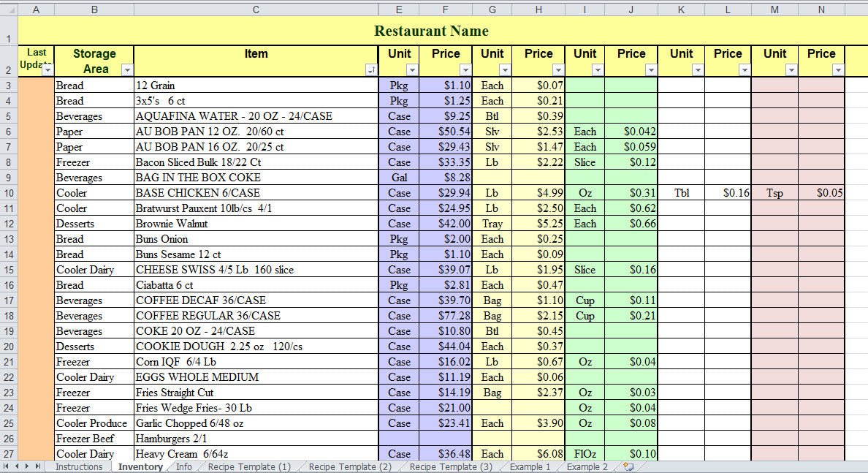Jump to last sheet tab arrow
The height and width of the screenshot is (473, 868).
point(37,466)
